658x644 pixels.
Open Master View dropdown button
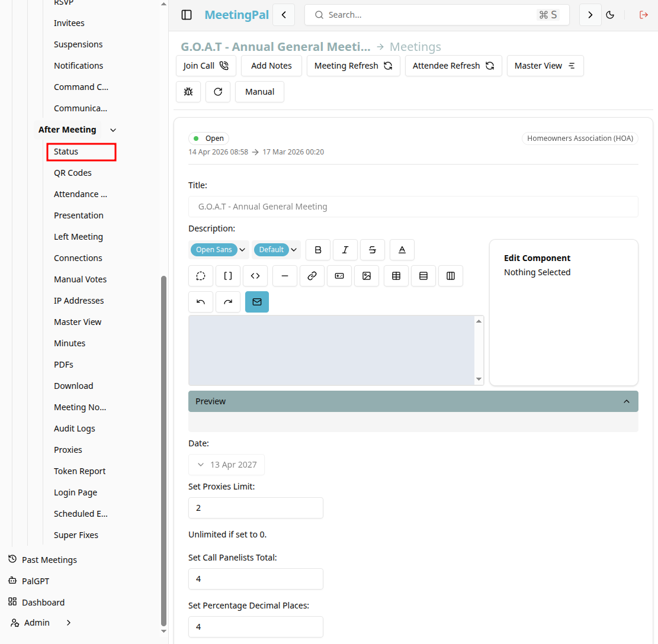pos(545,66)
